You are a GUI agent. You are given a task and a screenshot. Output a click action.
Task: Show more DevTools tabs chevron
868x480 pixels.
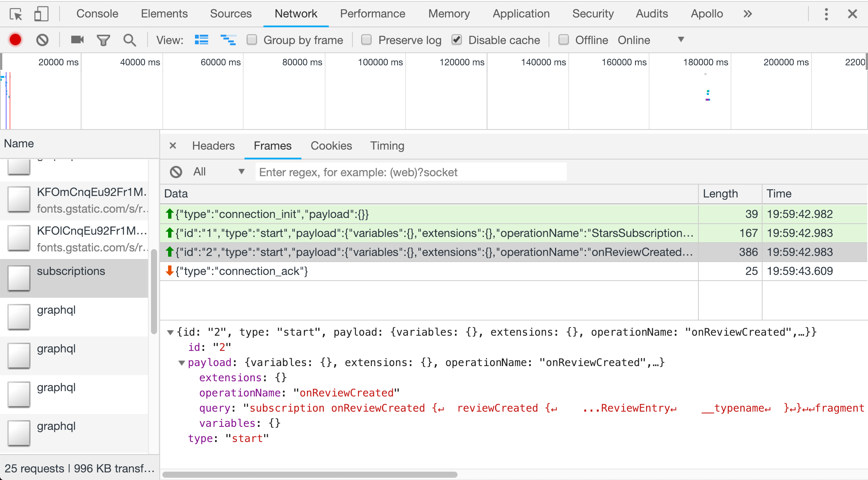747,14
